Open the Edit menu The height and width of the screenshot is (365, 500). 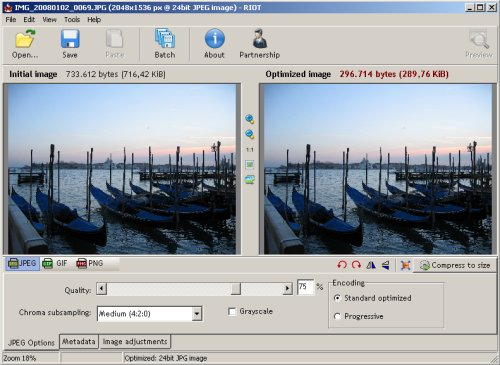pos(29,20)
